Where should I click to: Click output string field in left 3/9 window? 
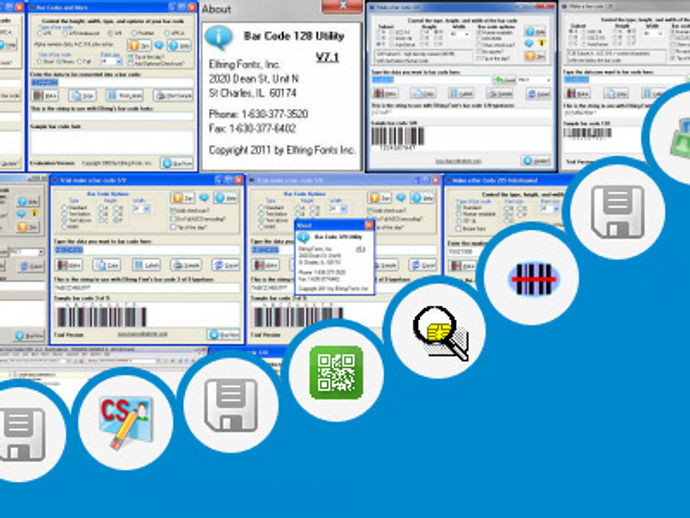click(x=147, y=288)
